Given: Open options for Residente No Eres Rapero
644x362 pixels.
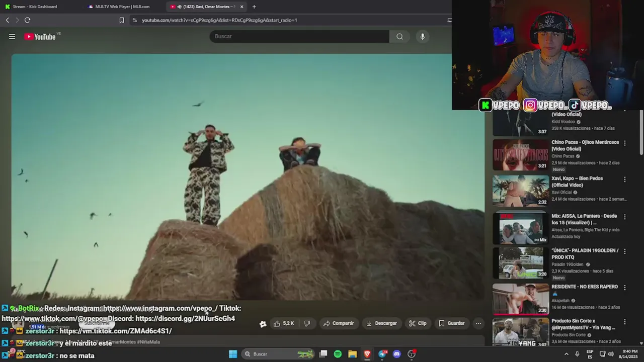Looking at the screenshot, I should coord(625,288).
